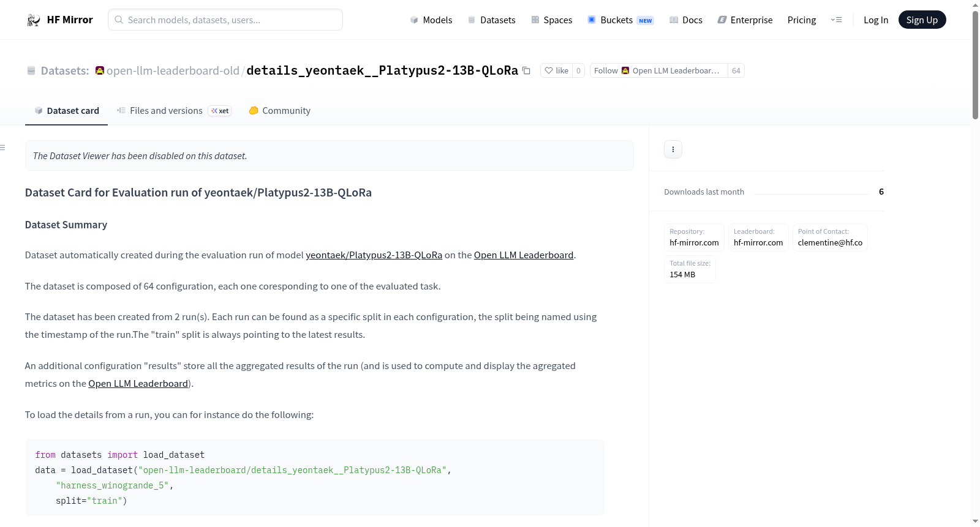Open the Models navigation item
This screenshot has height=527, width=980.
click(431, 20)
